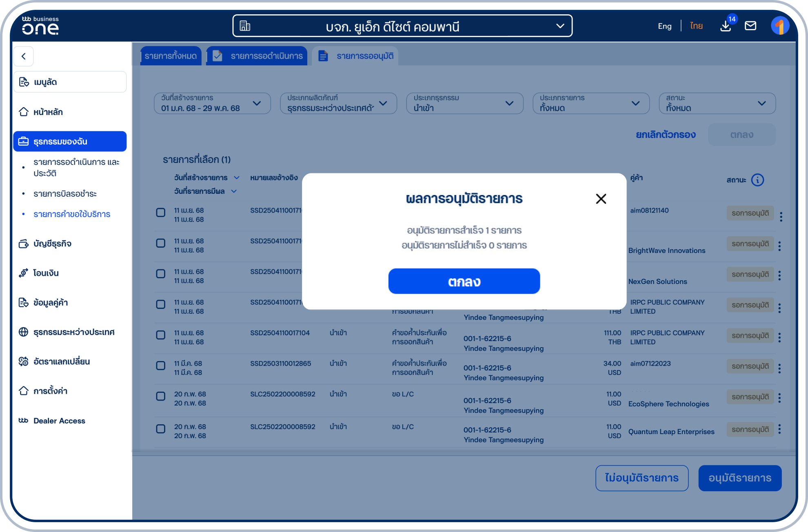Click the status info icon
The height and width of the screenshot is (532, 808).
757,180
